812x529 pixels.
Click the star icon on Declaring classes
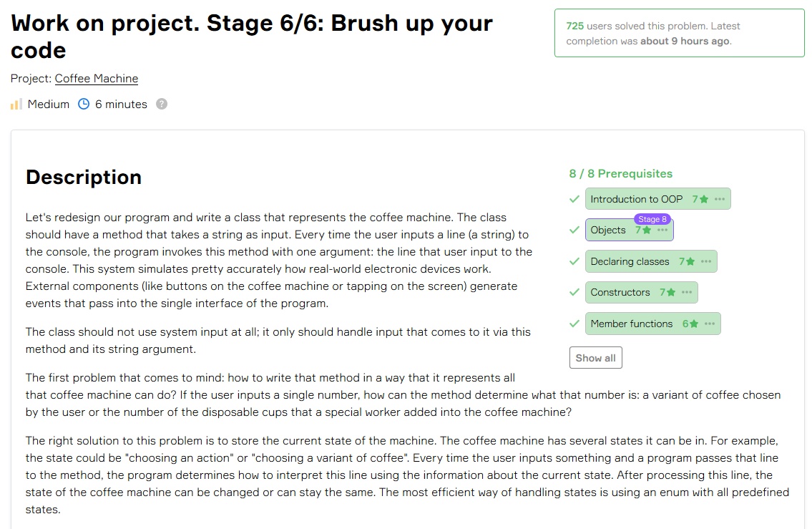(690, 262)
